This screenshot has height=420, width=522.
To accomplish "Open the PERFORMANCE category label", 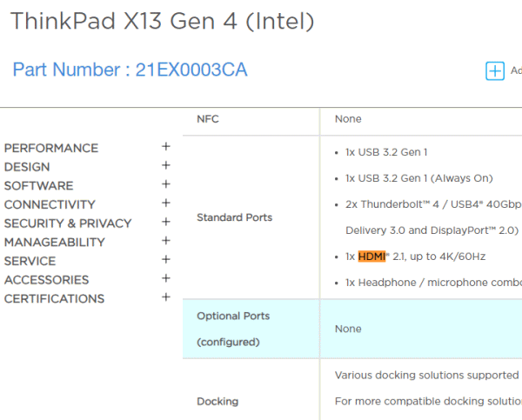I will [51, 148].
